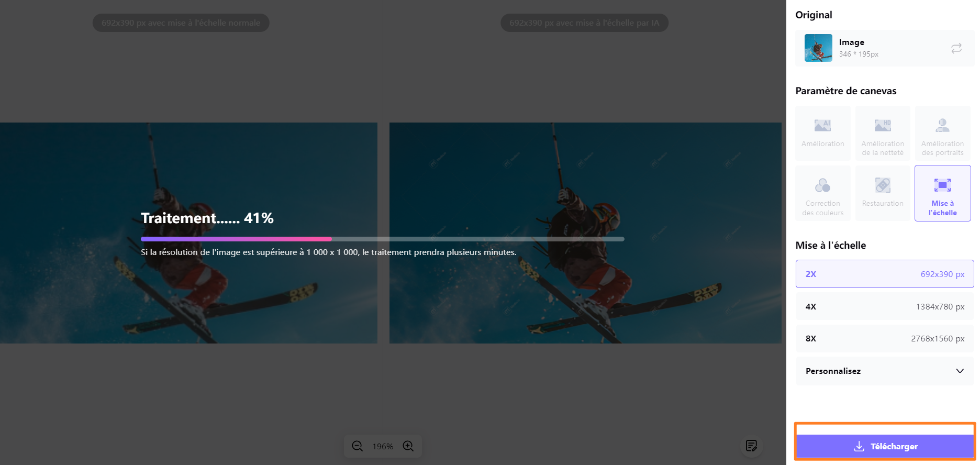Image resolution: width=980 pixels, height=465 pixels.
Task: Click the Télécharger button
Action: (x=885, y=446)
